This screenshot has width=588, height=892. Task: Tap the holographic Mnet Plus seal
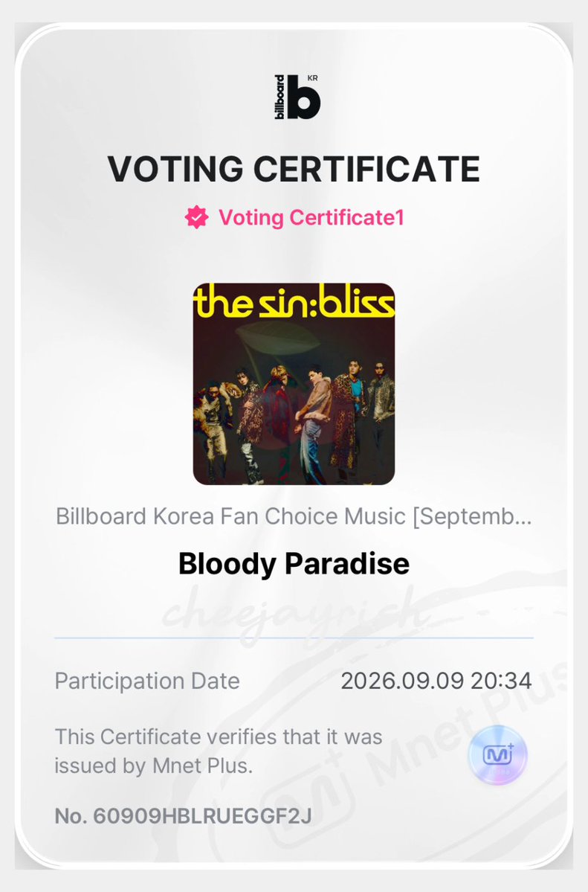(x=497, y=755)
